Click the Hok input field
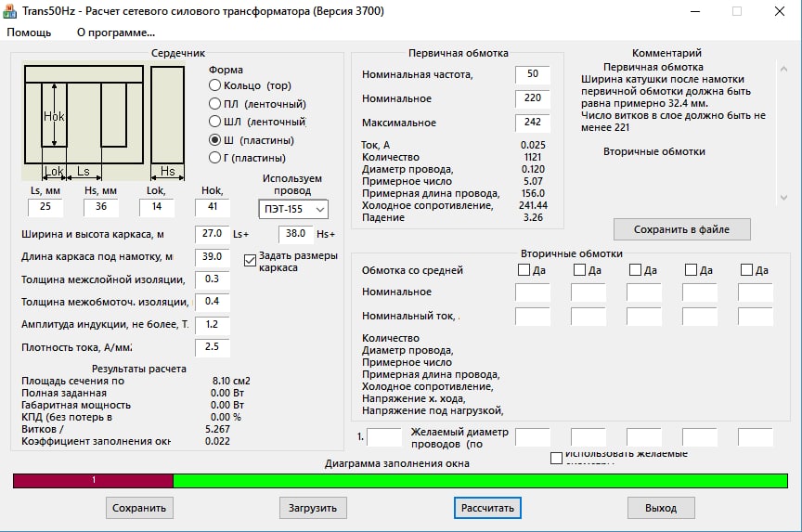802x532 pixels. click(213, 207)
